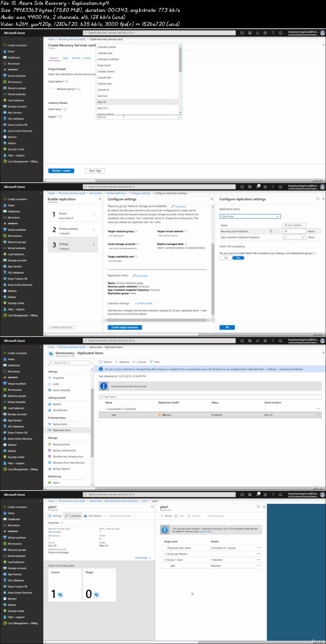Click Next: Tags button

pyautogui.click(x=95, y=171)
